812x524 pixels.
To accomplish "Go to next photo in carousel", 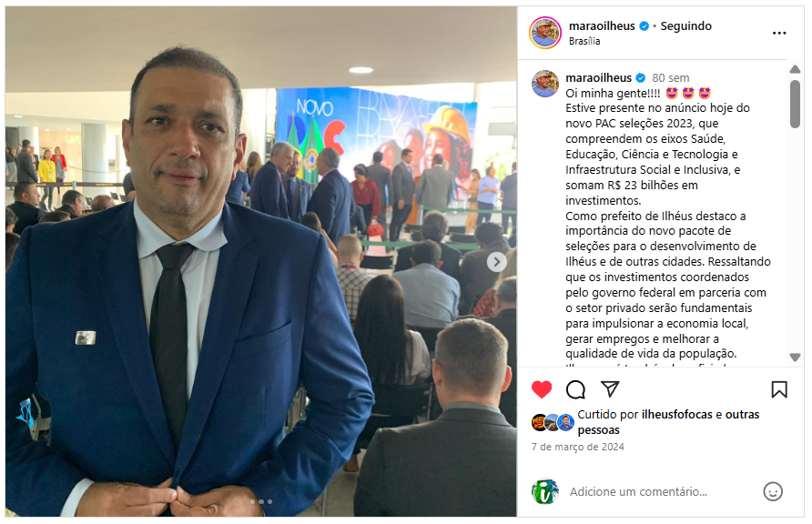I will [497, 262].
